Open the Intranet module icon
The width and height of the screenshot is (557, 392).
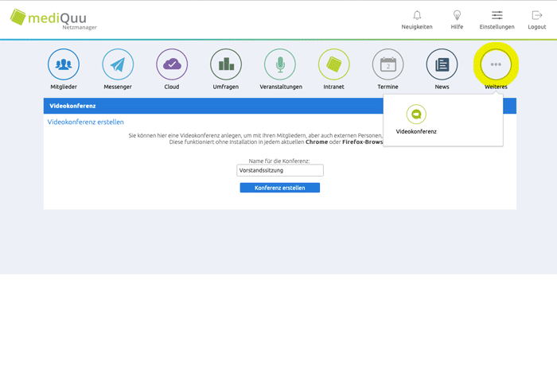pyautogui.click(x=334, y=64)
